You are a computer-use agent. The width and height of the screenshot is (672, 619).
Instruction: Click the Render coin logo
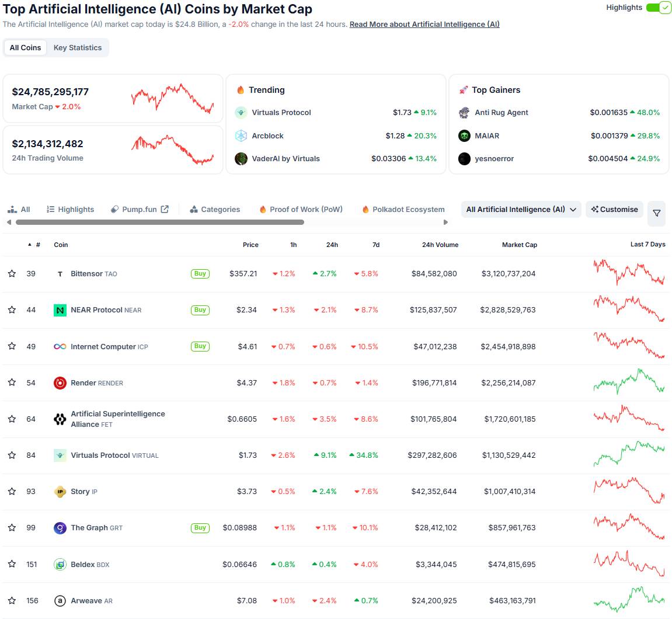click(x=60, y=383)
